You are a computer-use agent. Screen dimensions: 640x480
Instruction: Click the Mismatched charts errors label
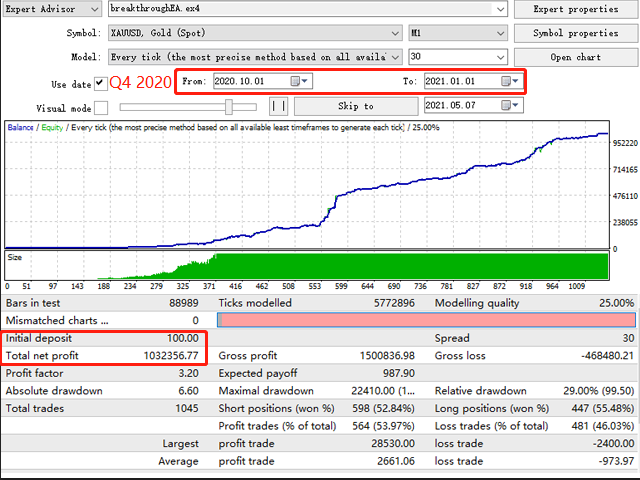[x=57, y=320]
